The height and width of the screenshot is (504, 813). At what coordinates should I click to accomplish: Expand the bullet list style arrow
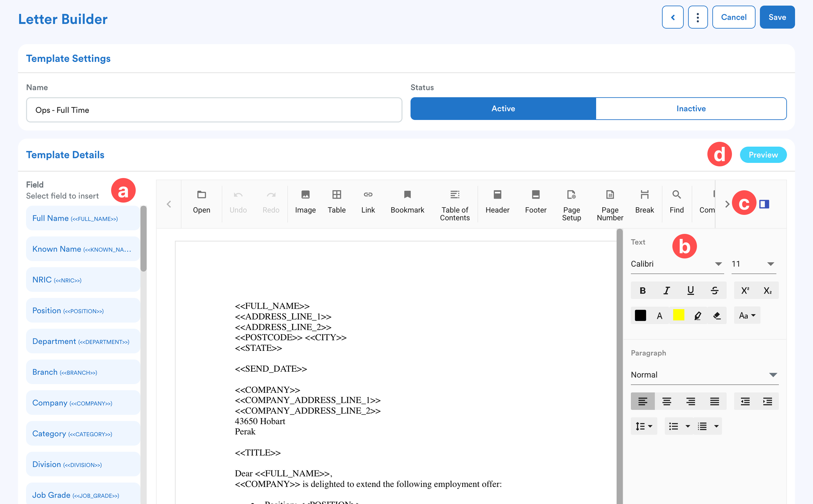click(x=687, y=426)
